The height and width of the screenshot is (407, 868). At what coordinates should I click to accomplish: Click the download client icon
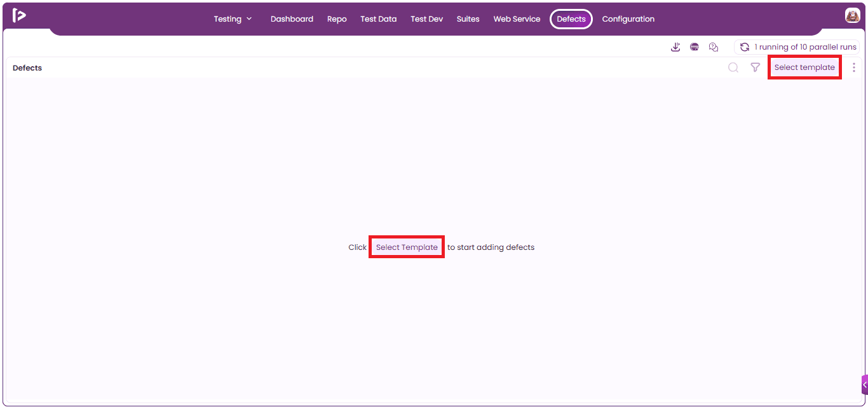pyautogui.click(x=675, y=47)
